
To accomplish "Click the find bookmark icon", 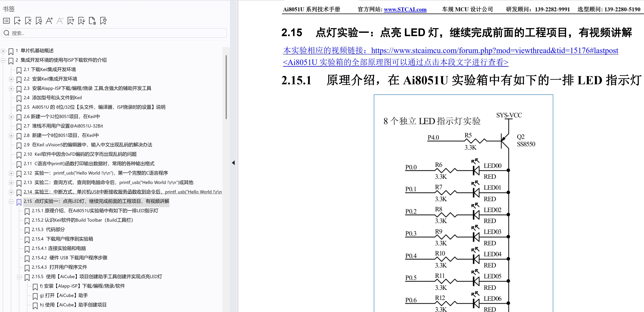I will tap(39, 21).
